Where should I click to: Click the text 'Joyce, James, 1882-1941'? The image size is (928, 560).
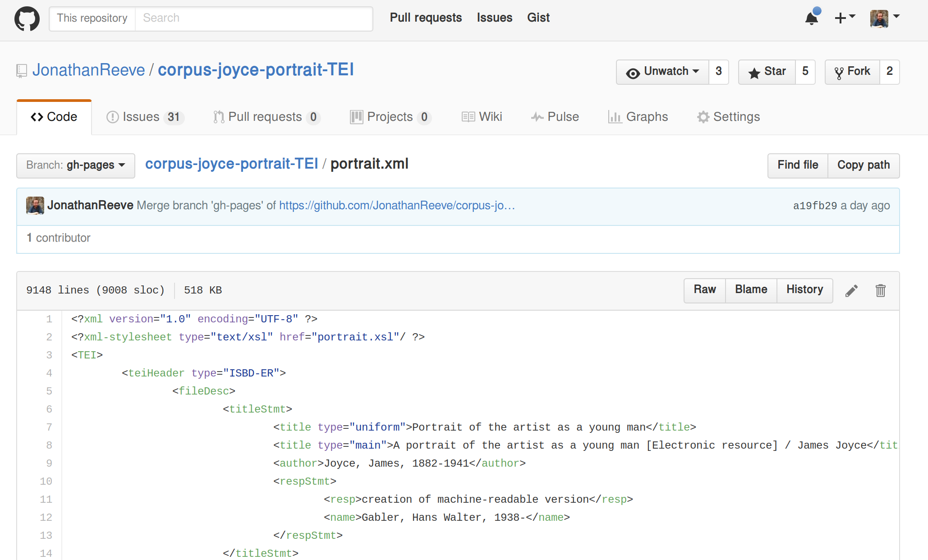click(x=396, y=464)
